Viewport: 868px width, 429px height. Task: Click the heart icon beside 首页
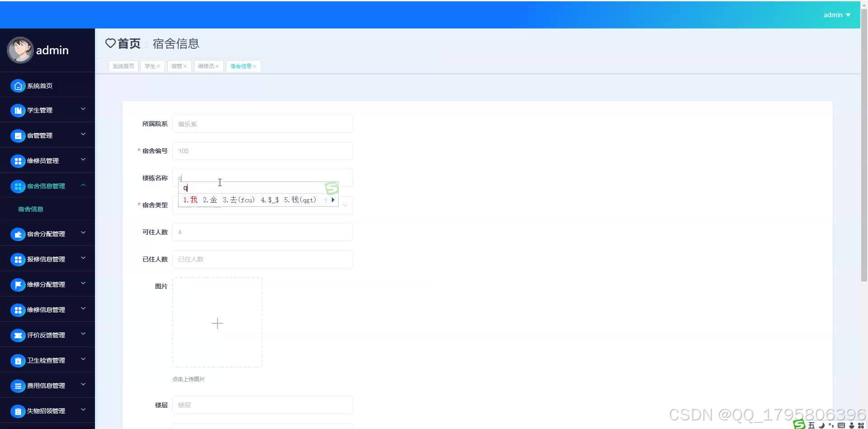110,43
